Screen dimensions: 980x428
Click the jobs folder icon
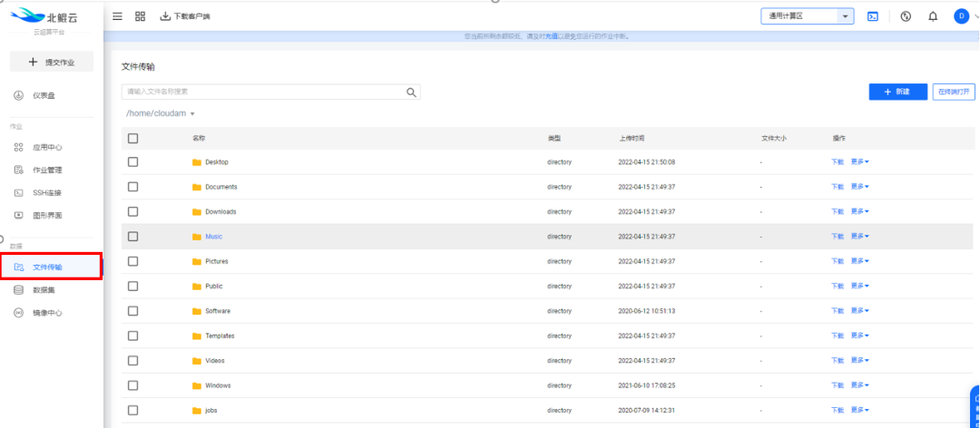click(x=197, y=411)
